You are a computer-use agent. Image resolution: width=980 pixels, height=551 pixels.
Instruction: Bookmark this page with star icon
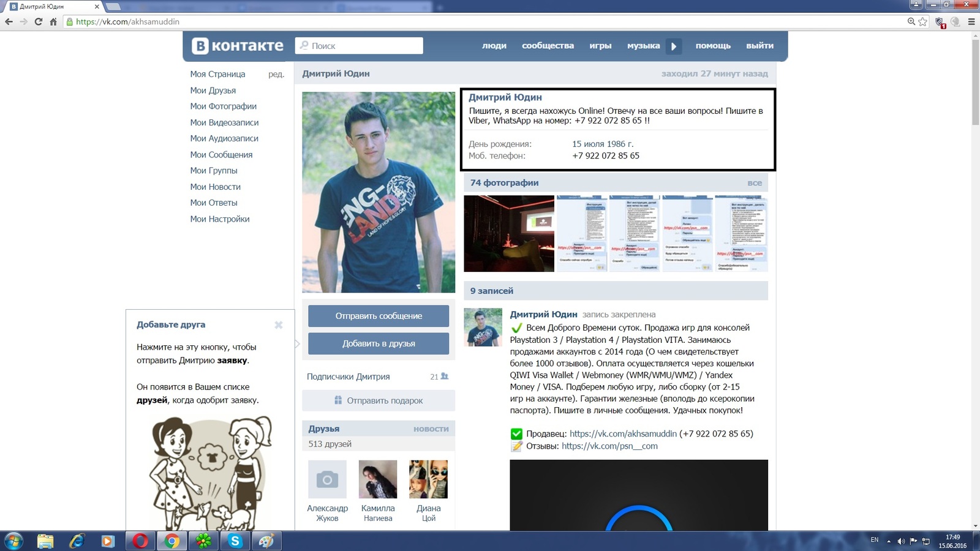[923, 21]
